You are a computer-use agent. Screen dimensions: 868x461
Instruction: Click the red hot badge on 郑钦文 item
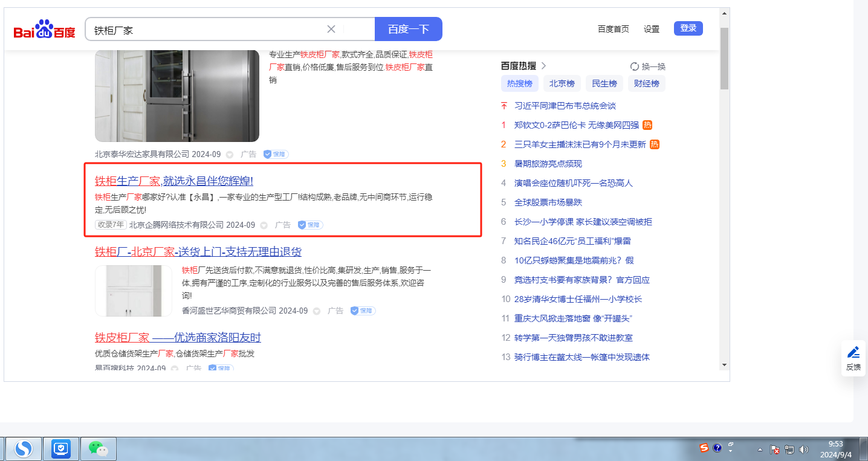[x=647, y=125]
